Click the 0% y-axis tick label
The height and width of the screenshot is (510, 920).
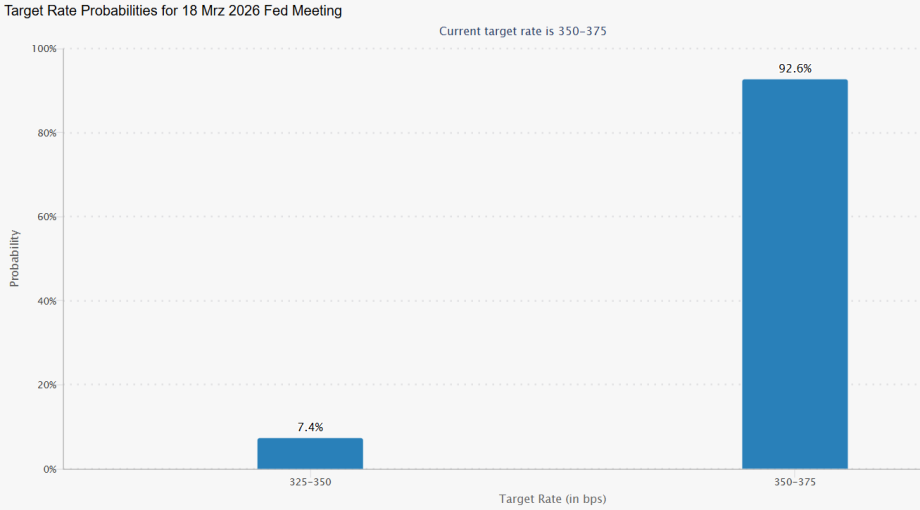[50, 469]
